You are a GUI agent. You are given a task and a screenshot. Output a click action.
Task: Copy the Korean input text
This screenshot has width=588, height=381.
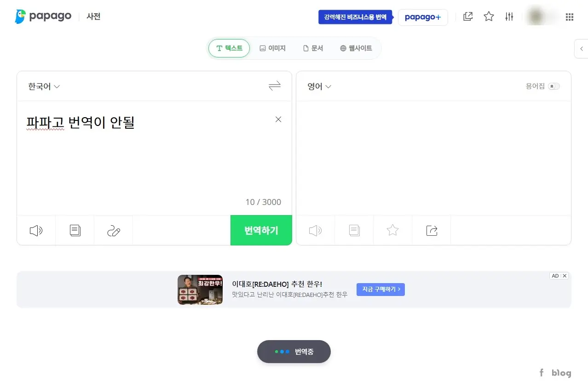tap(75, 230)
